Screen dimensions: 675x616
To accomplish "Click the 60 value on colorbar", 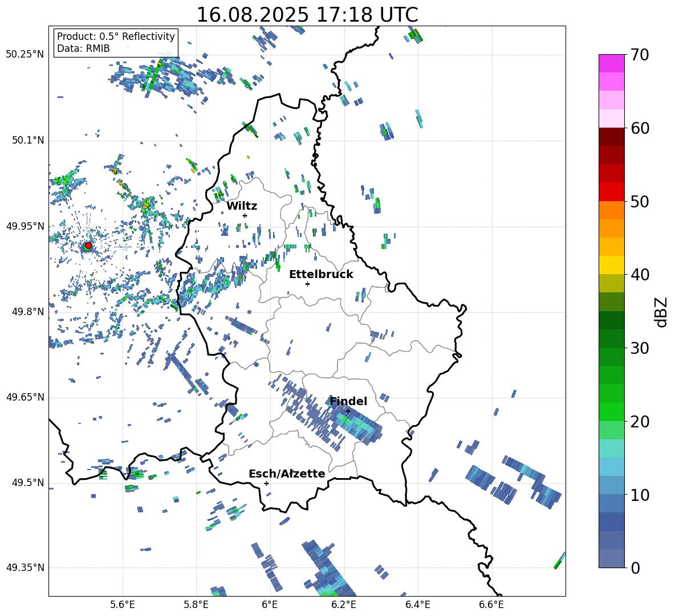I will tap(640, 128).
